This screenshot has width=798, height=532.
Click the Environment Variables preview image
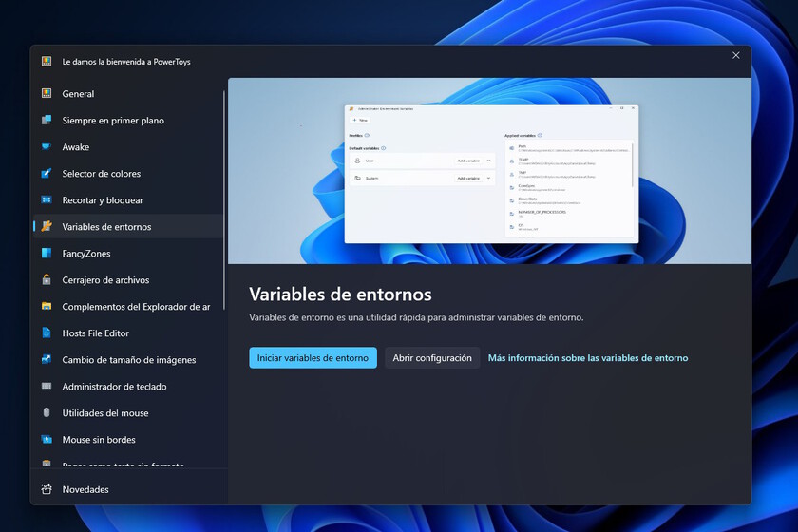tap(489, 171)
